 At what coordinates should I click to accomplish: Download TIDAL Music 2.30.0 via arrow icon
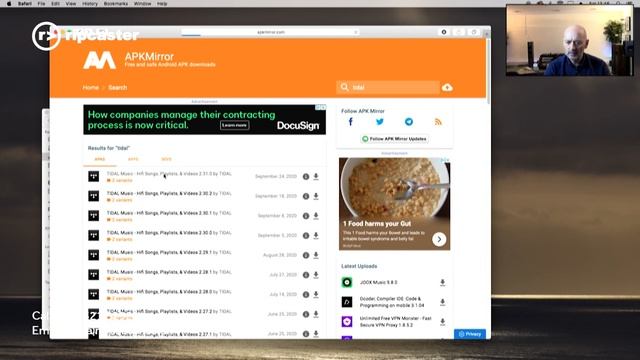coord(316,235)
